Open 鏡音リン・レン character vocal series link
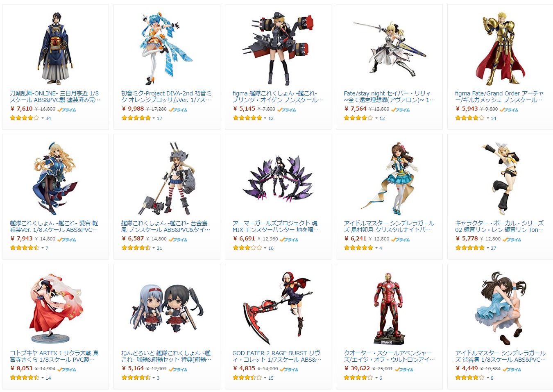The height and width of the screenshot is (392, 553). [x=500, y=227]
